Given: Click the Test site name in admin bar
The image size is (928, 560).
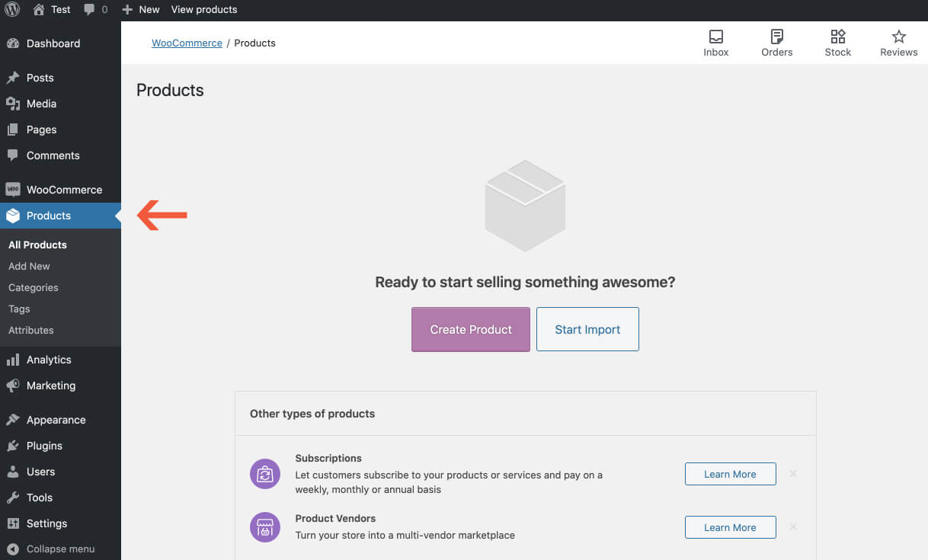Looking at the screenshot, I should point(61,10).
